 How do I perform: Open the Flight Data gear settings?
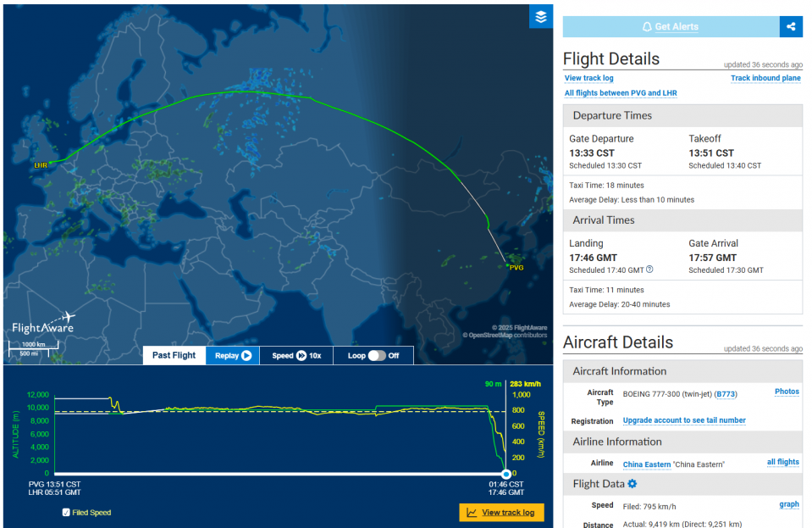tap(632, 483)
